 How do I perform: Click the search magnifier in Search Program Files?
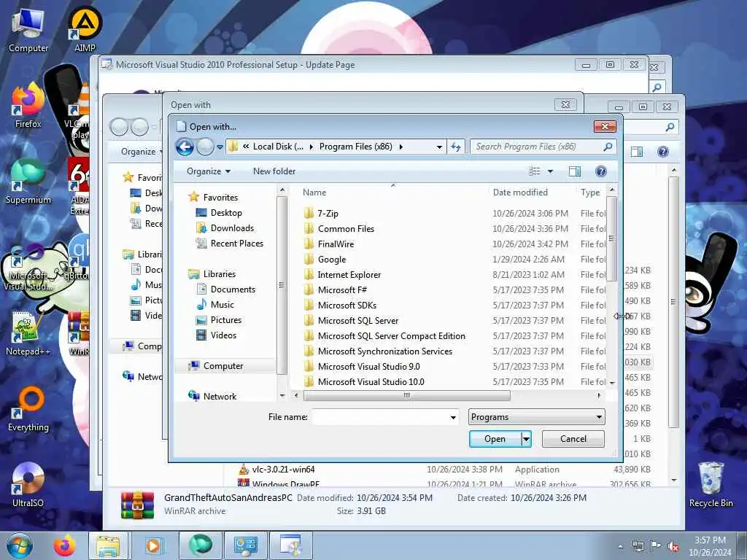pyautogui.click(x=608, y=147)
